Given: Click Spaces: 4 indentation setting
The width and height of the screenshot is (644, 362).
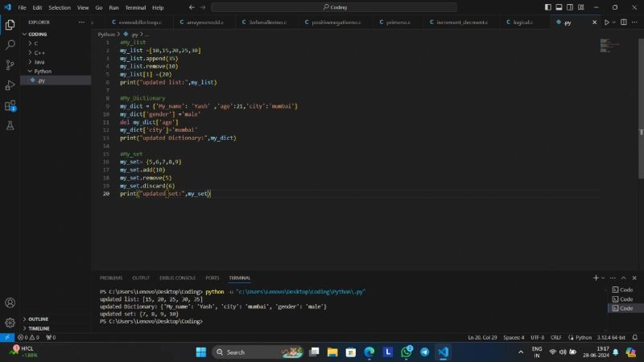Looking at the screenshot, I should pos(514,337).
